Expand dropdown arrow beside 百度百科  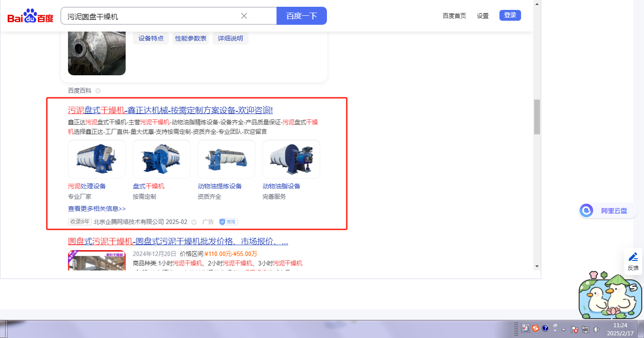coord(98,91)
